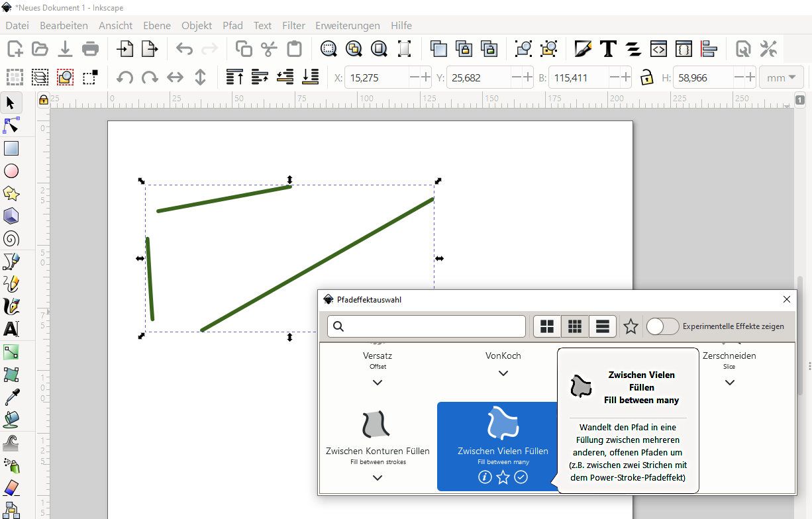The image size is (812, 519).
Task: Open the Erweiterungen menu
Action: (x=347, y=25)
